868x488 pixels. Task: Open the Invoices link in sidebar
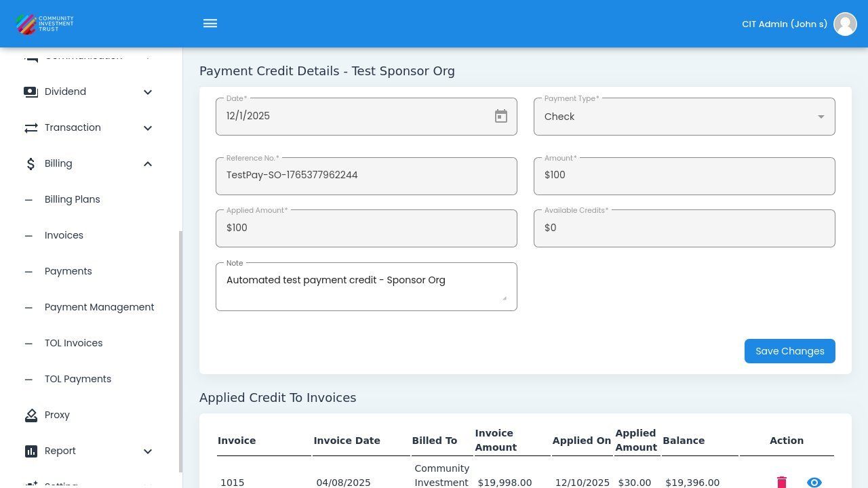[x=64, y=236]
